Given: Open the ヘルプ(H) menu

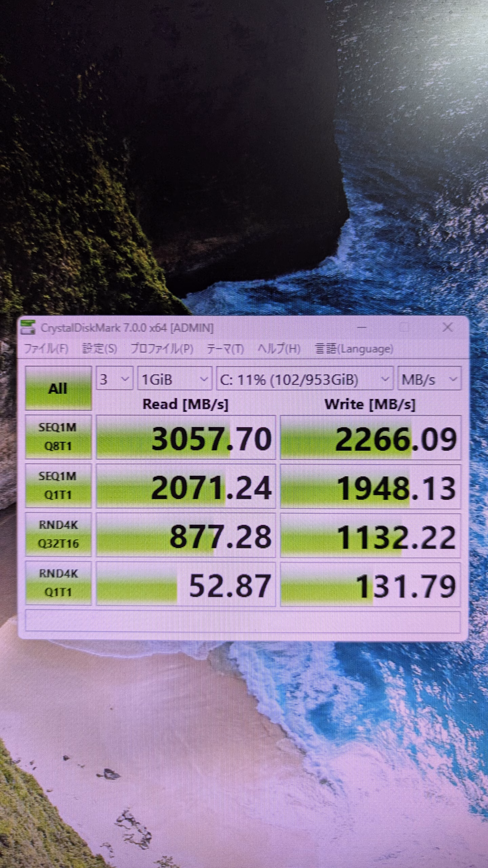Looking at the screenshot, I should [279, 349].
